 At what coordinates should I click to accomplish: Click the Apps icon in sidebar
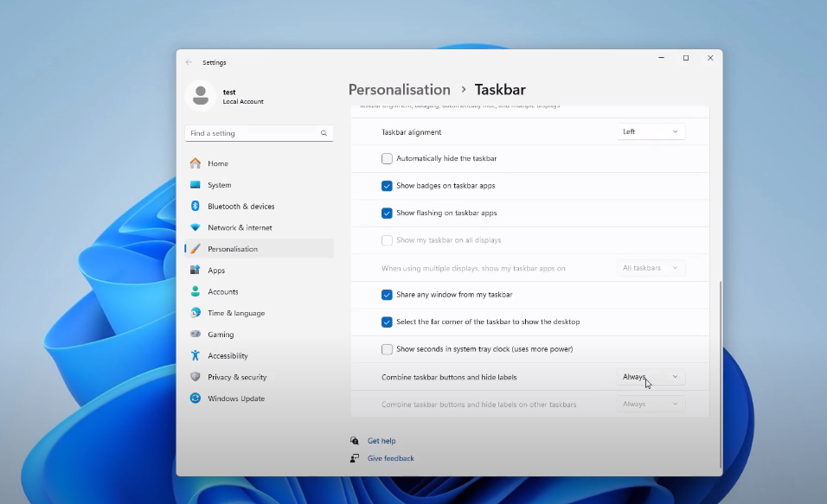[x=196, y=271]
